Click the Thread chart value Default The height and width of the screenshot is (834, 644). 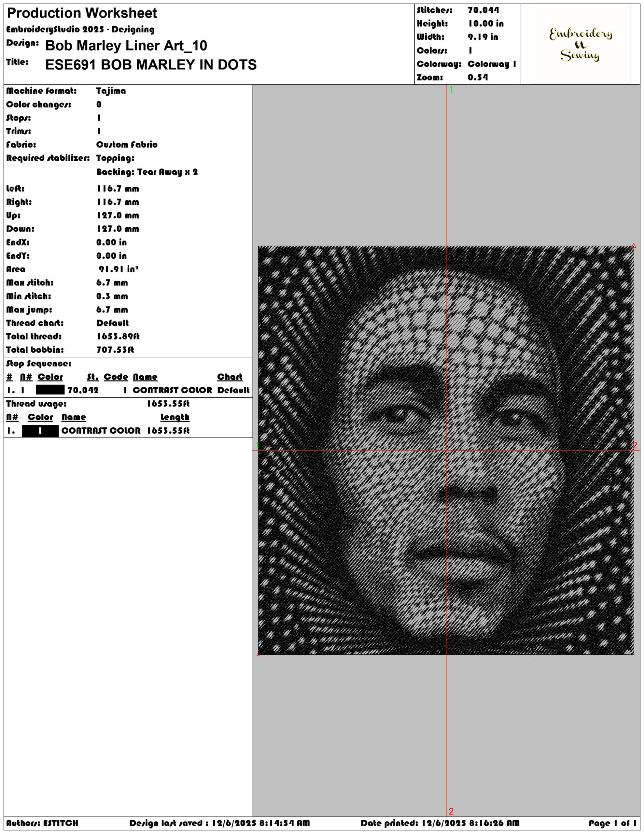112,323
